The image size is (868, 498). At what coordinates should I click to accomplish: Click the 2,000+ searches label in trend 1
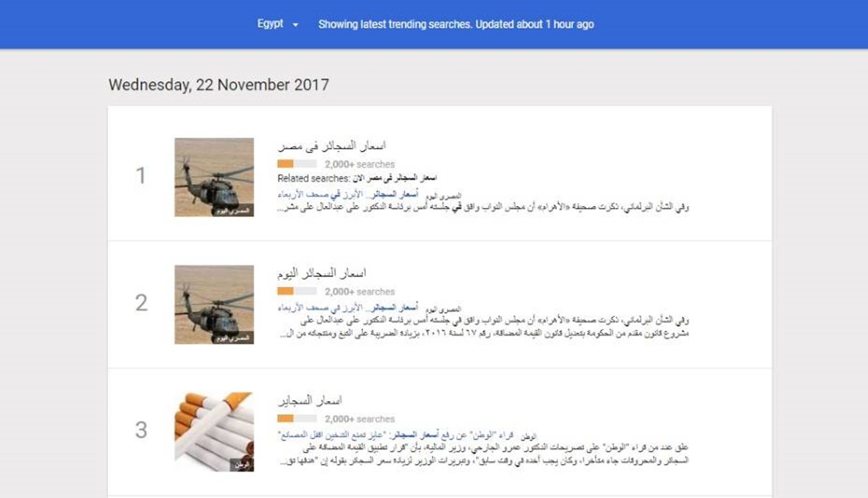(x=360, y=164)
